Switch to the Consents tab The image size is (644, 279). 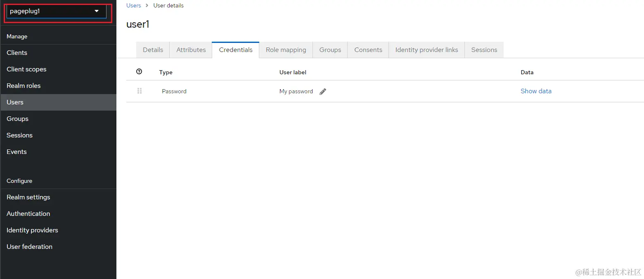368,50
